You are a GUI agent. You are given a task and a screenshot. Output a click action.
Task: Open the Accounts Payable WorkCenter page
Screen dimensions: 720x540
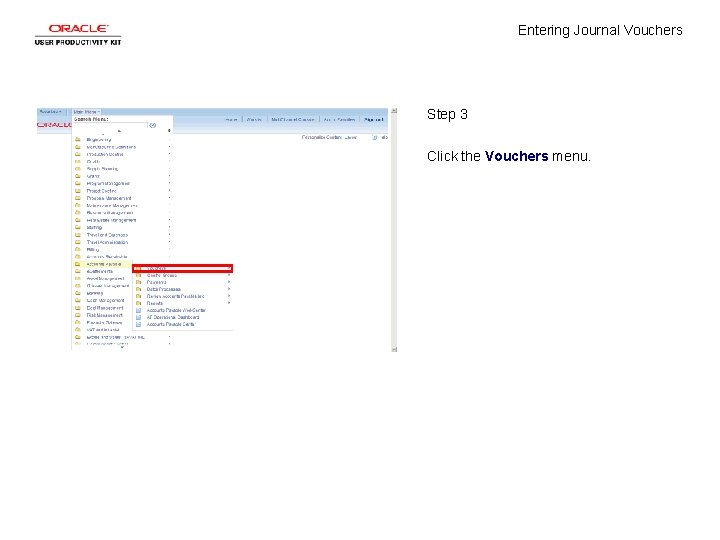[176, 310]
